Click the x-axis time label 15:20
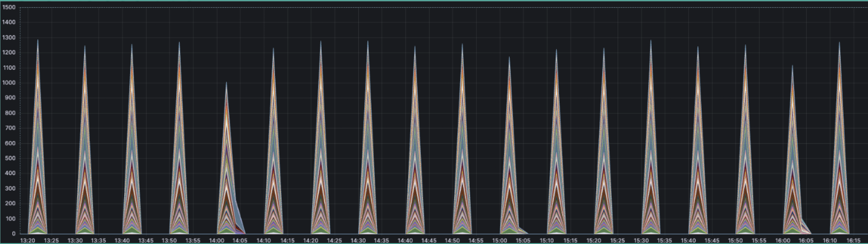Screen dimensions: 868x244 594,240
